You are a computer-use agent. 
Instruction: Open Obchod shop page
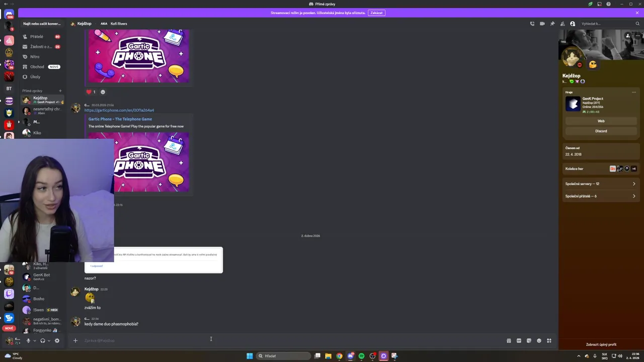click(42, 67)
